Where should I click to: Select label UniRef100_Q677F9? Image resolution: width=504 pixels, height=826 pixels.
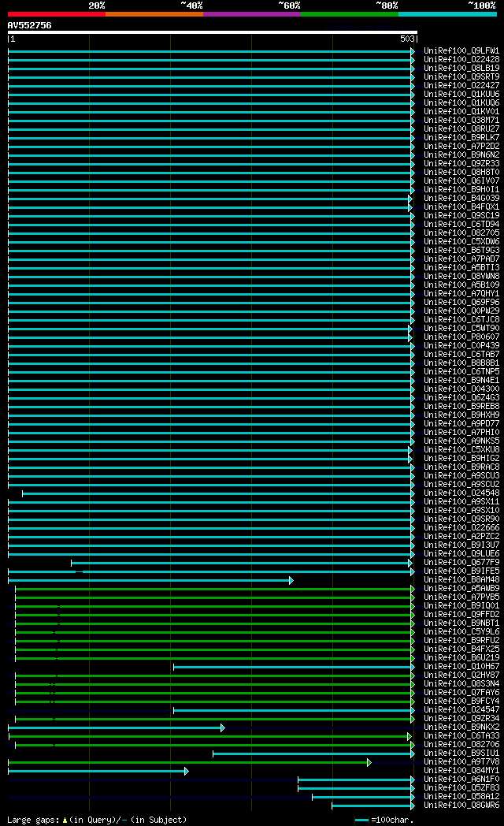pyautogui.click(x=461, y=563)
